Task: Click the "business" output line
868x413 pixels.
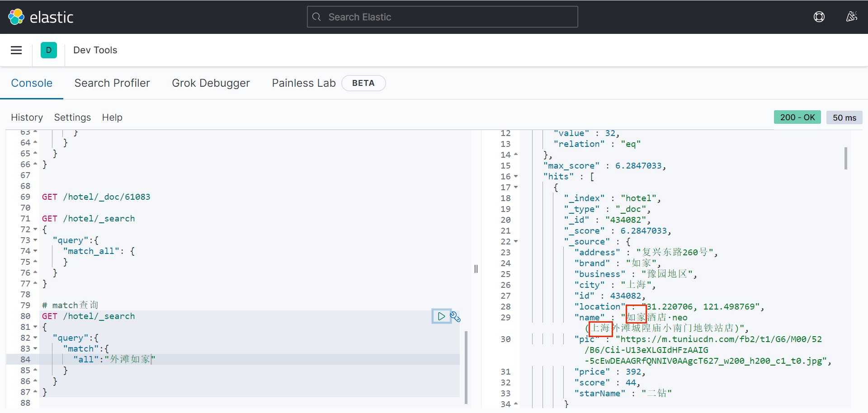Action: 636,274
